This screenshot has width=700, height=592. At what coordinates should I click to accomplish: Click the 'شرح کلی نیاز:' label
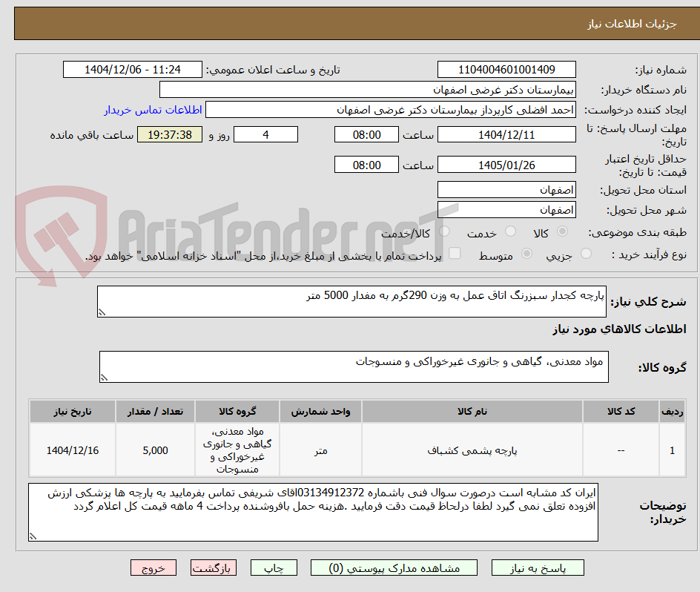click(648, 302)
